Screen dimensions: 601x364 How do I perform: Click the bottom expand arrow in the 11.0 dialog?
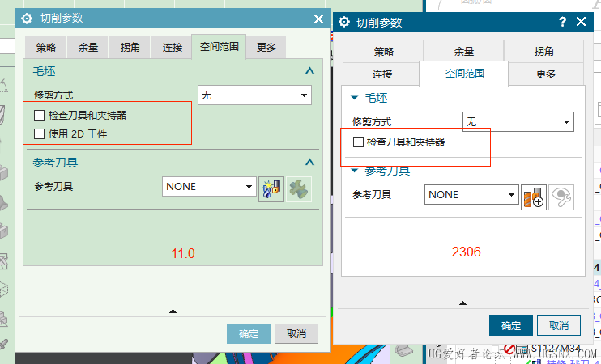[x=173, y=311]
